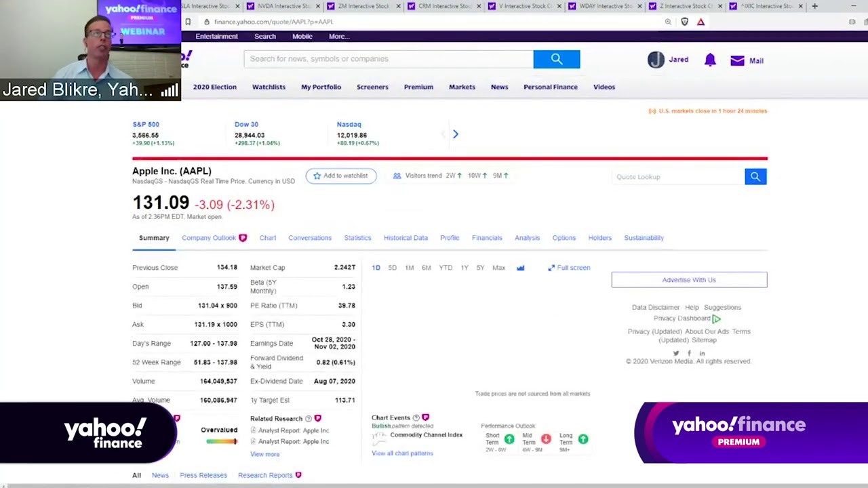Click the Mid Term red down arrow
Viewport: 868px width, 488px height.
[x=546, y=439]
